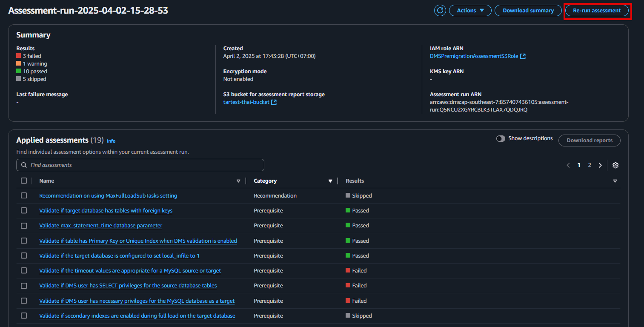Click the Info link beside Applied assessments
644x327 pixels.
(111, 141)
